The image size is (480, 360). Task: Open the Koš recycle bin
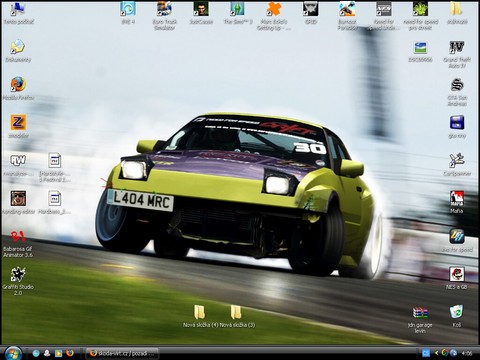(456, 312)
